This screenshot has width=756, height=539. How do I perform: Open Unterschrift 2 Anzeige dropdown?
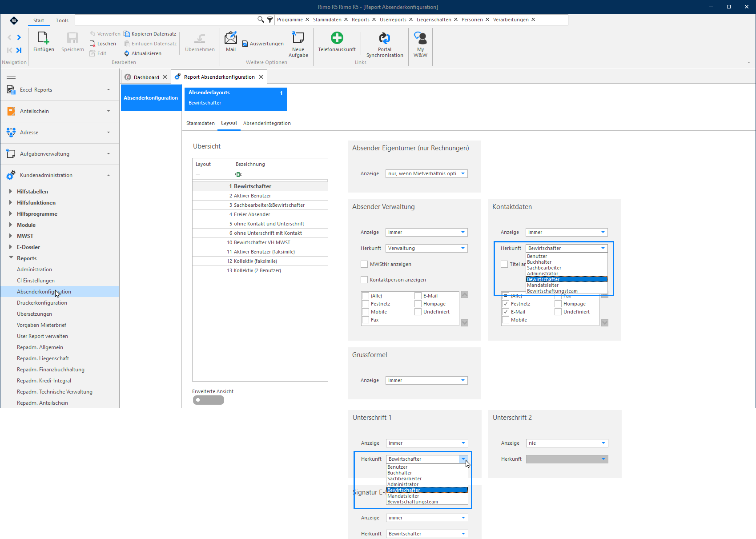pos(603,443)
